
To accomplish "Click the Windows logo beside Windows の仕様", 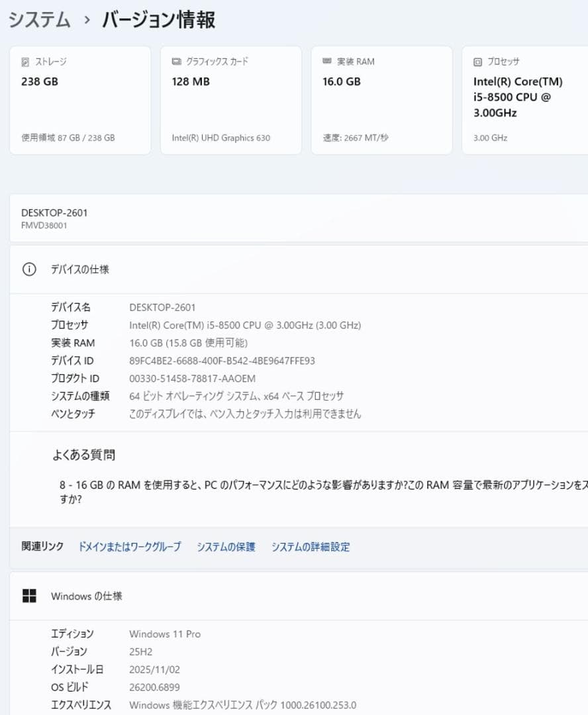I will 29,596.
